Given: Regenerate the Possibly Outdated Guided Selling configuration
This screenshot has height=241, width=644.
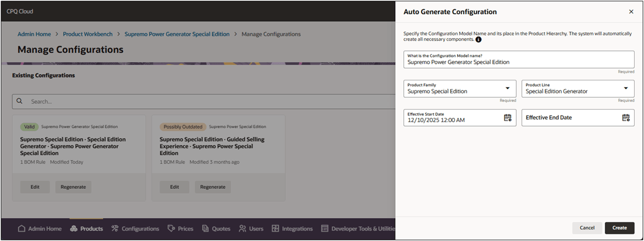Looking at the screenshot, I should (x=213, y=186).
